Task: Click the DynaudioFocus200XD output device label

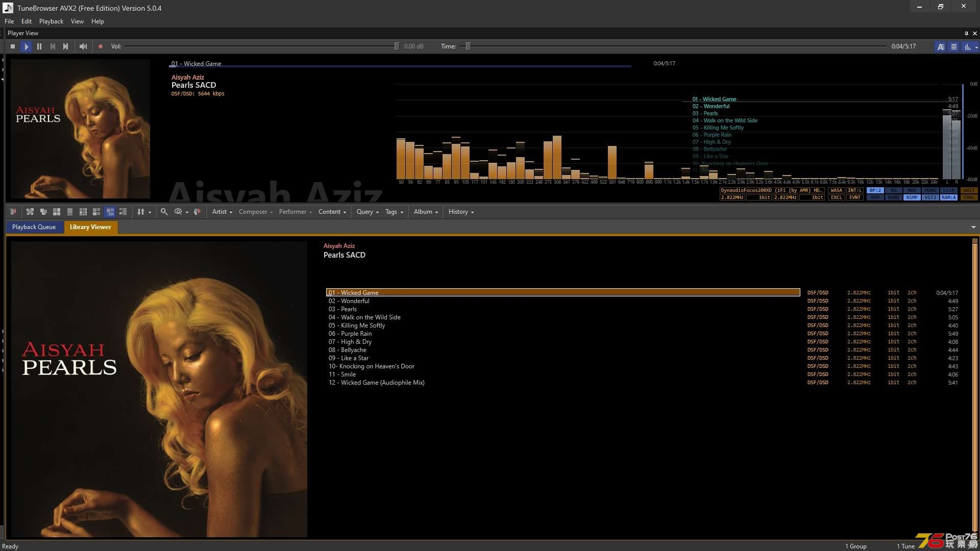Action: pos(772,190)
